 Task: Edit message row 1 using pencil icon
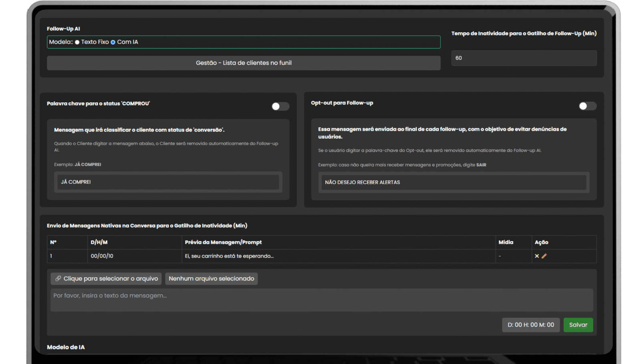544,256
